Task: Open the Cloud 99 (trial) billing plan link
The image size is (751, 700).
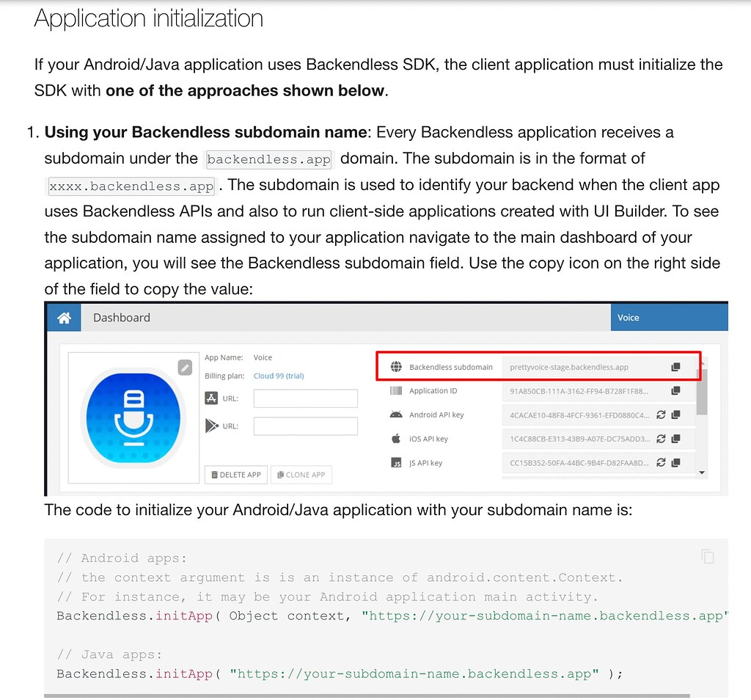Action: pos(278,376)
